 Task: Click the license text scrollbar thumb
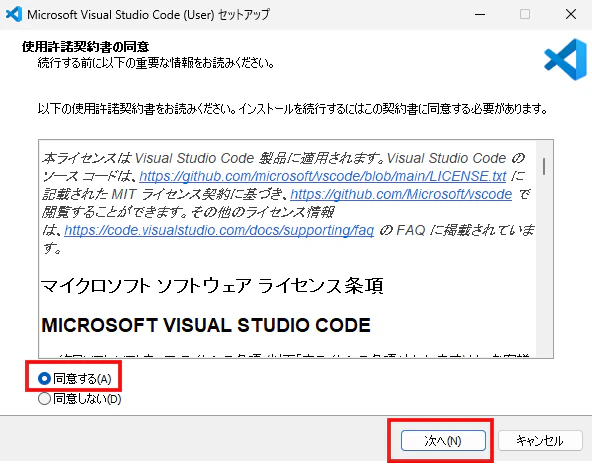[544, 166]
